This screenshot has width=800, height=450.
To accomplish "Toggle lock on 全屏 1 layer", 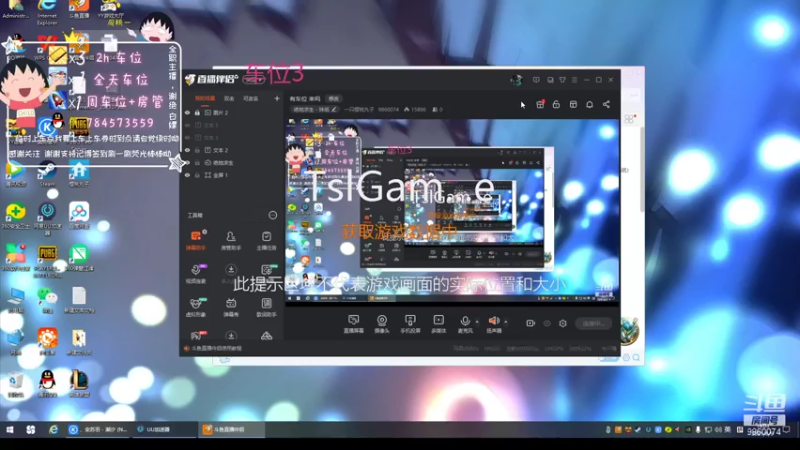I will (x=197, y=175).
